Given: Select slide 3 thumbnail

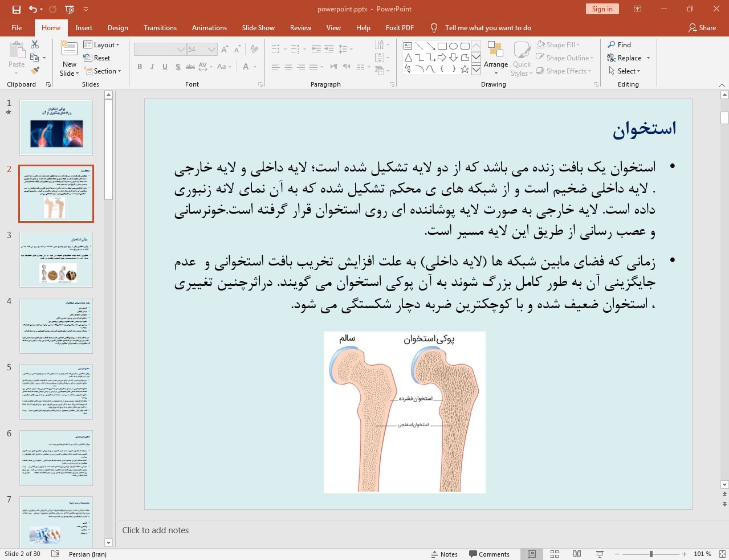Looking at the screenshot, I should (56, 259).
